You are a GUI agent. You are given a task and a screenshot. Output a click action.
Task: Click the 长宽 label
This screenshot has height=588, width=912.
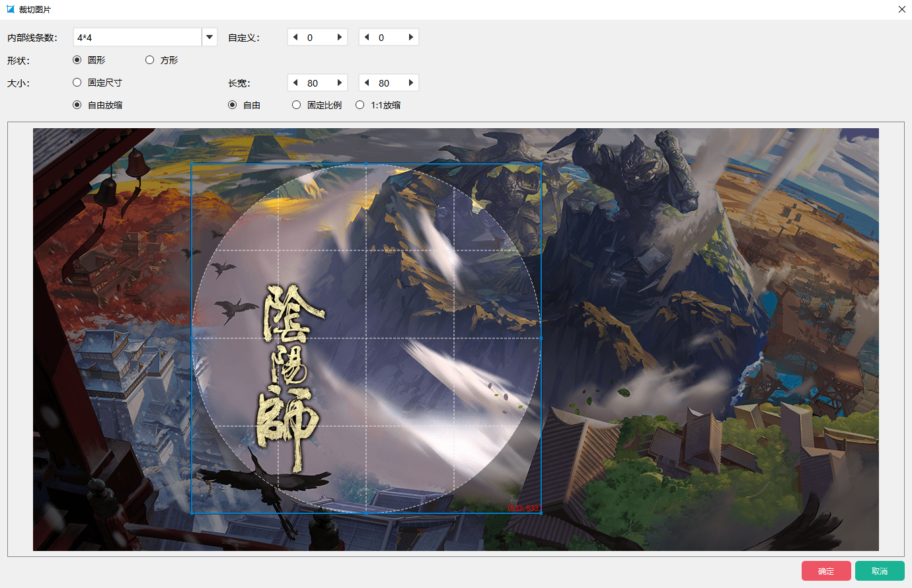pos(239,83)
